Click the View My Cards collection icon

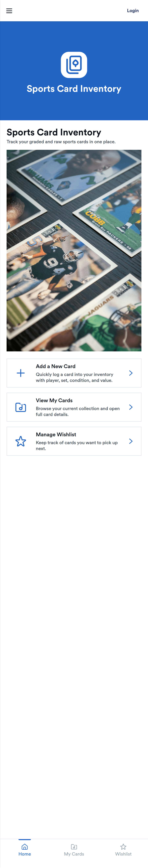pos(21,407)
